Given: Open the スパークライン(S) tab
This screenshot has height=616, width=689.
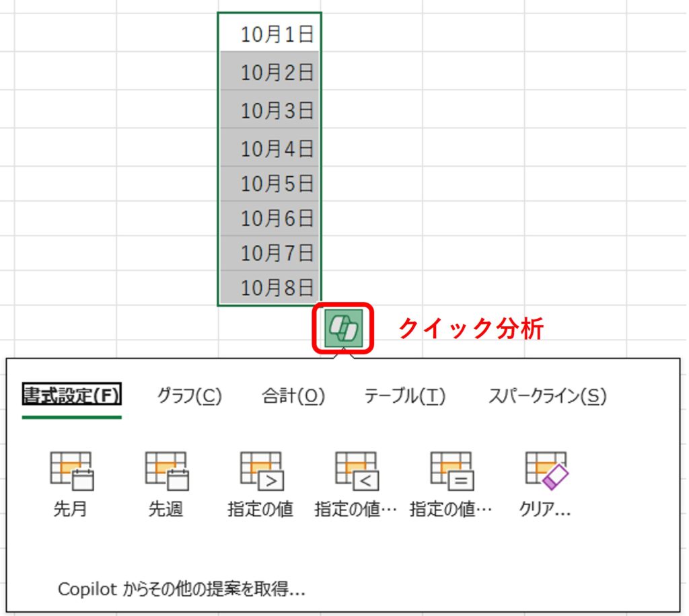Looking at the screenshot, I should coord(546,396).
